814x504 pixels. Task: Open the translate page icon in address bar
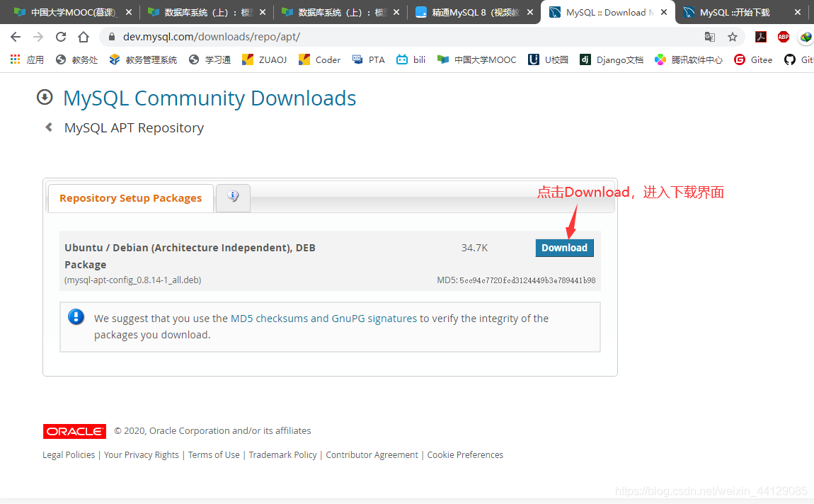tap(710, 37)
